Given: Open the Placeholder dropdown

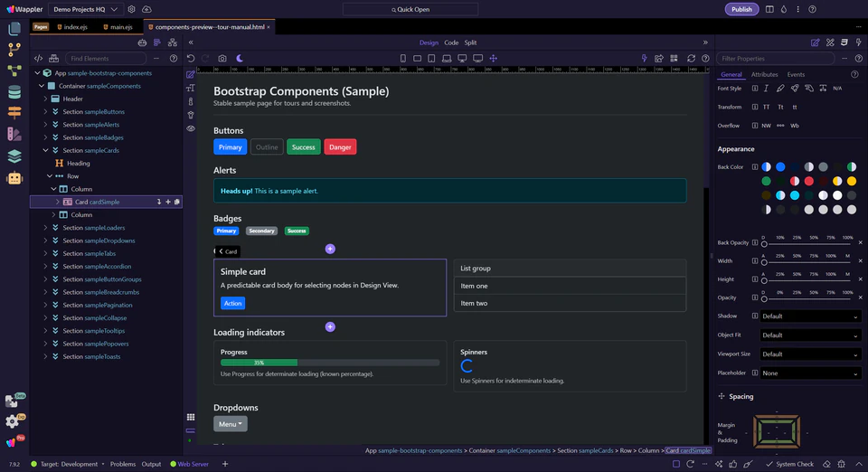Looking at the screenshot, I should [x=810, y=373].
